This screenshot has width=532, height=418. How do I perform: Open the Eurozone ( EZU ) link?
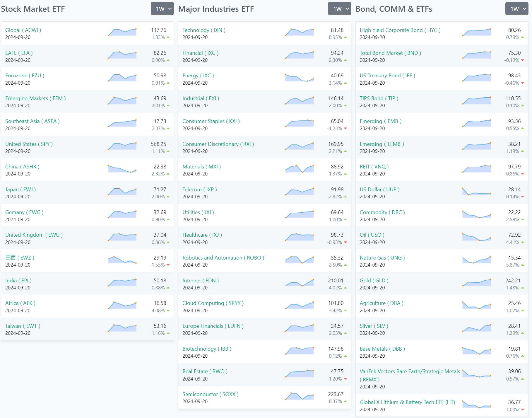coord(25,76)
